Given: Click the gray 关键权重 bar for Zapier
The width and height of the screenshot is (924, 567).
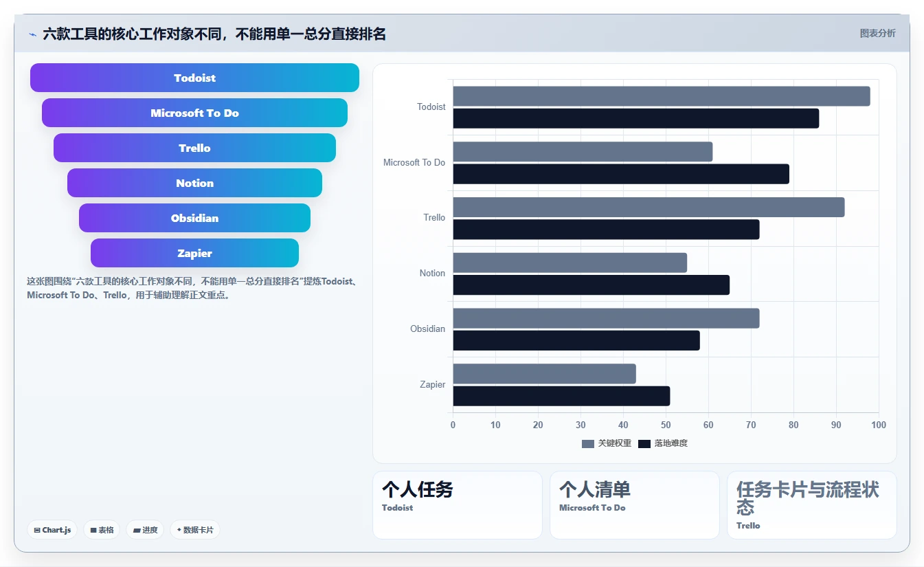Looking at the screenshot, I should pos(544,374).
